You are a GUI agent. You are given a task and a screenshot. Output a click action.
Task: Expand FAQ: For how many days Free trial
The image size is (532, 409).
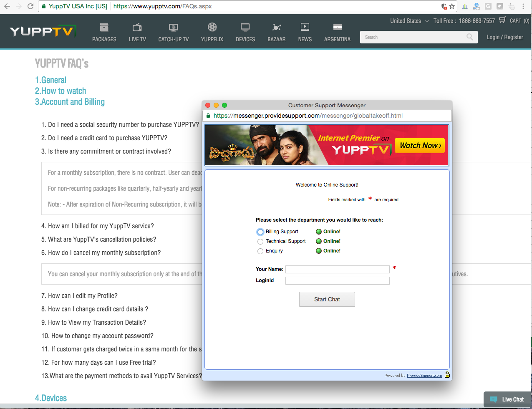point(98,362)
